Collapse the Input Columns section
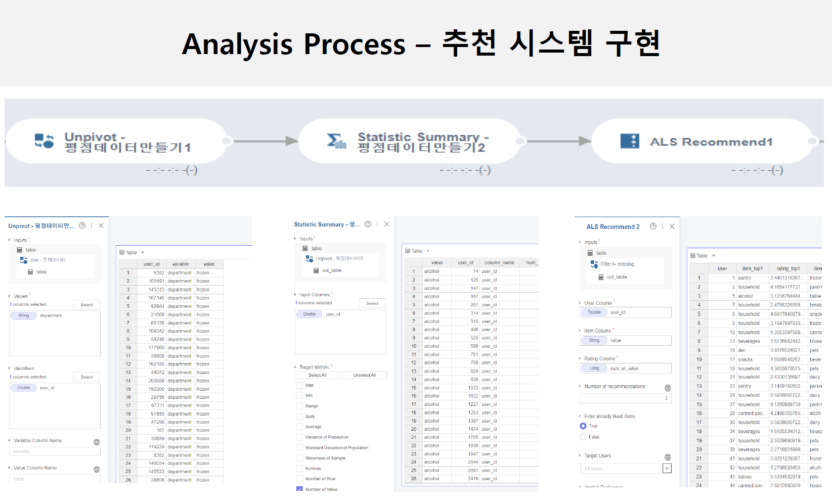Viewport: 832px width, 504px height. coord(295,295)
